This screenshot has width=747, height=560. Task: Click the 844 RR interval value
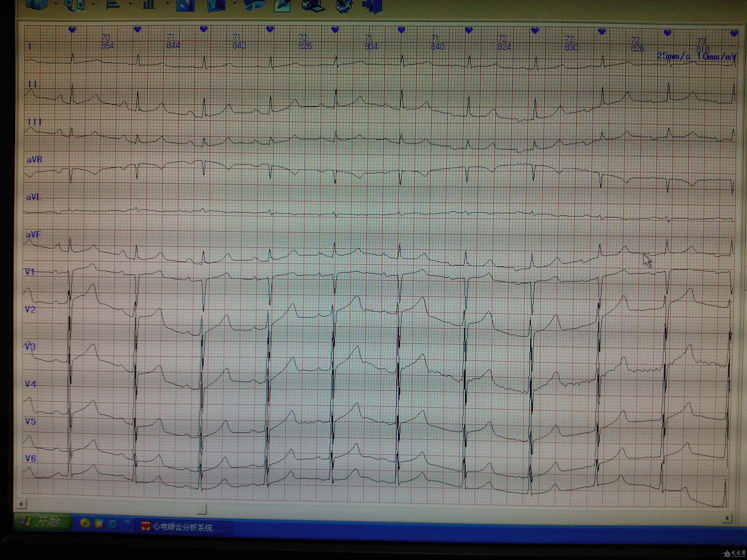coord(173,45)
